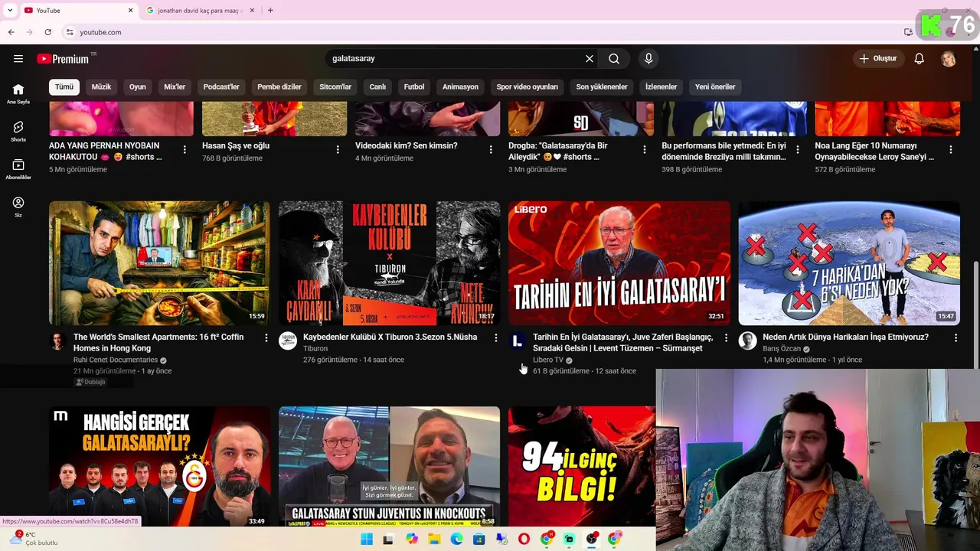Select the İzlenenler filter chip
The height and width of the screenshot is (551, 980).
661,86
